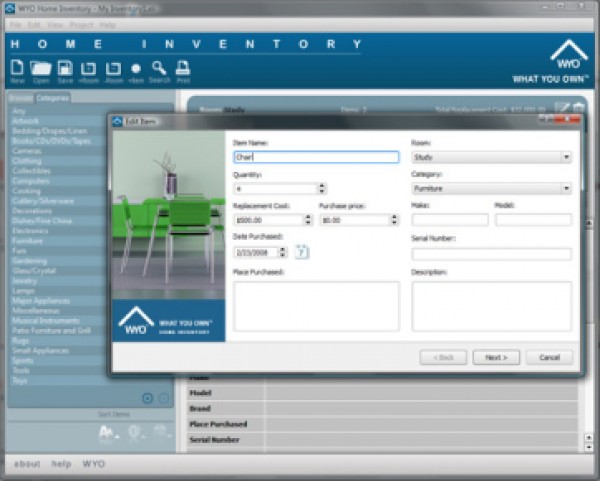The width and height of the screenshot is (600, 481).
Task: Click the Place Purchased text area
Action: (316, 306)
